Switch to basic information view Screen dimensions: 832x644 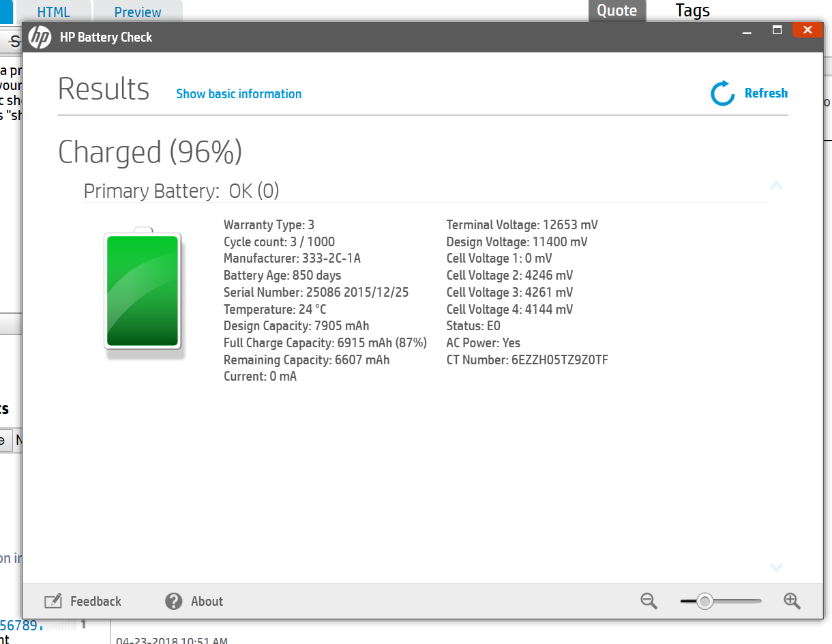click(x=239, y=93)
